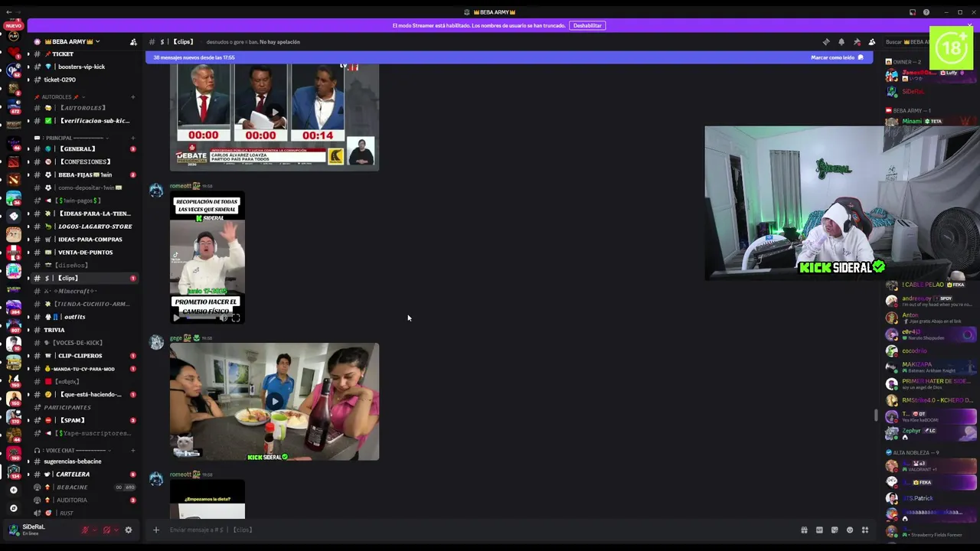This screenshot has width=980, height=551.
Task: Open the BEBA ARMY server dropdown
Action: pyautogui.click(x=73, y=41)
